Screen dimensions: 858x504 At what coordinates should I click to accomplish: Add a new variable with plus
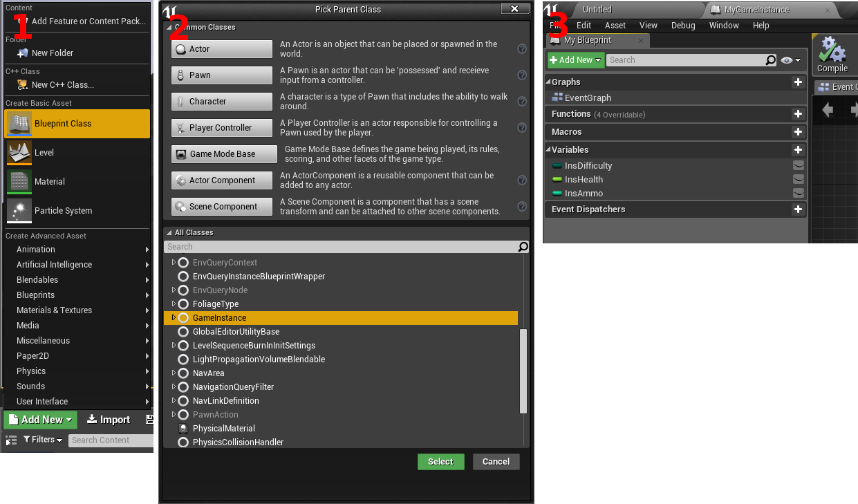(799, 150)
